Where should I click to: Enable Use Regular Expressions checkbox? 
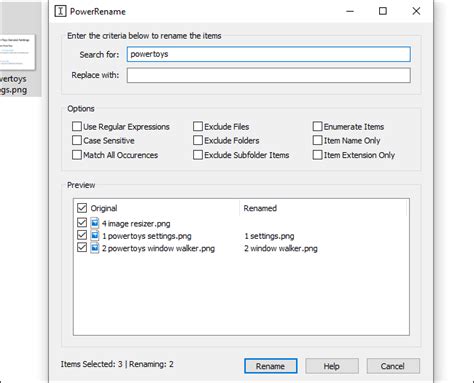click(77, 126)
